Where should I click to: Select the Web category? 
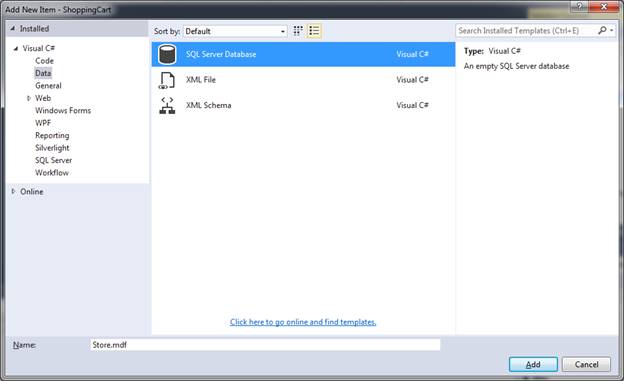[43, 98]
